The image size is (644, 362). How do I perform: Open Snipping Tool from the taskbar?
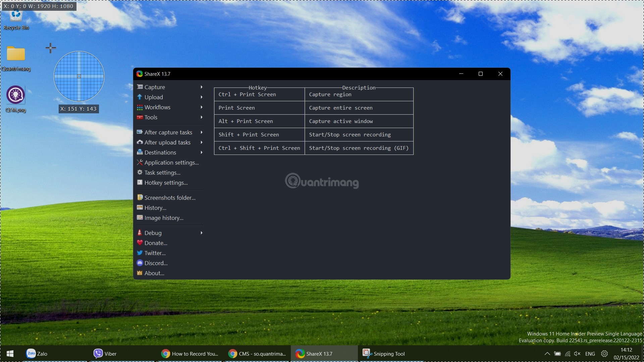point(384,354)
